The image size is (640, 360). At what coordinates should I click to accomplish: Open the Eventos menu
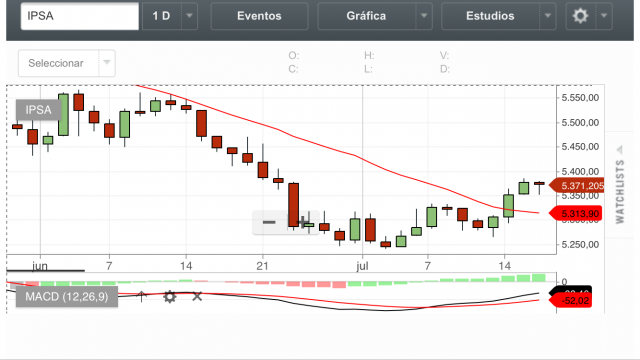tap(259, 16)
